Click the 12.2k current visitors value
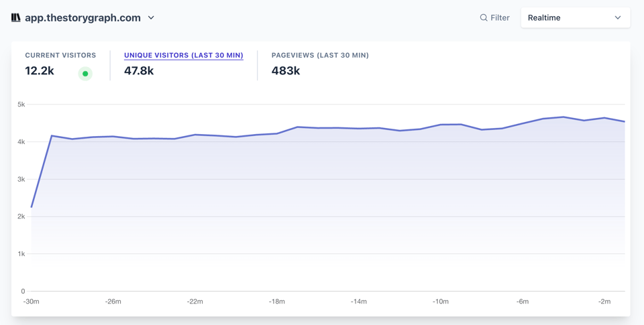Image resolution: width=644 pixels, height=325 pixels. 40,70
